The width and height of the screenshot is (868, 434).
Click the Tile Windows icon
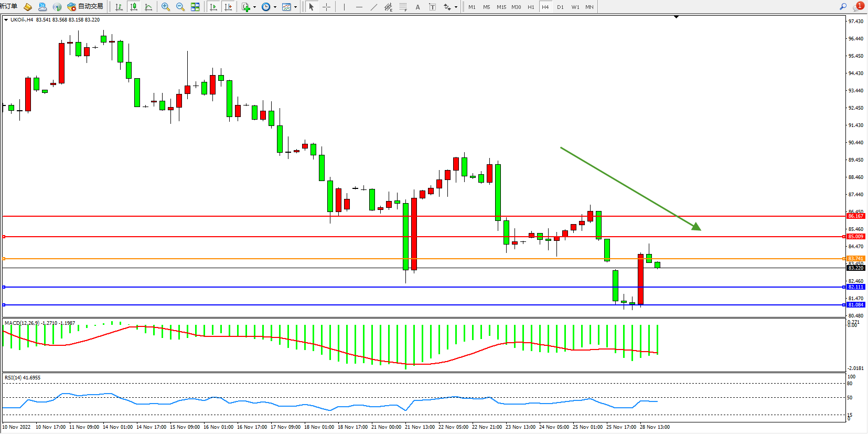(195, 7)
